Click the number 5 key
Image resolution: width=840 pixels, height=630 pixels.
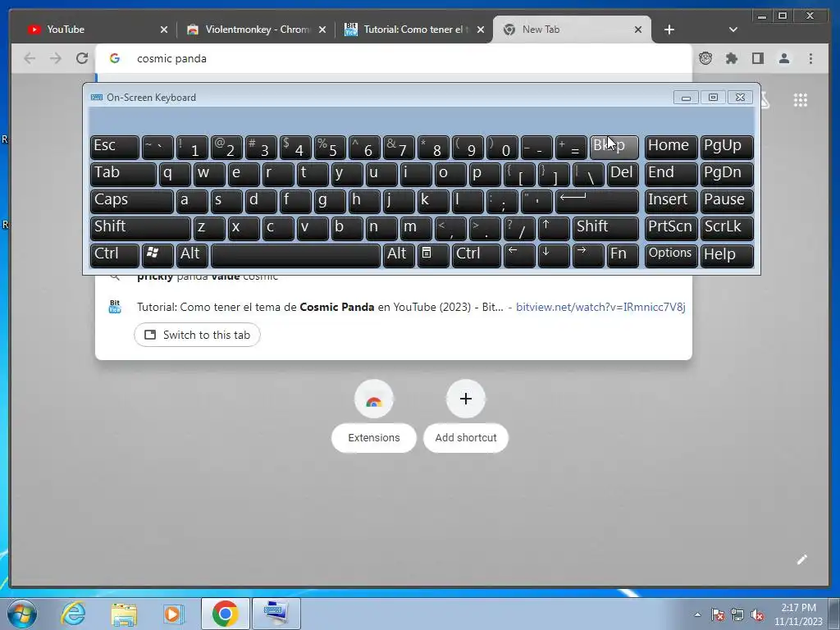(330, 147)
